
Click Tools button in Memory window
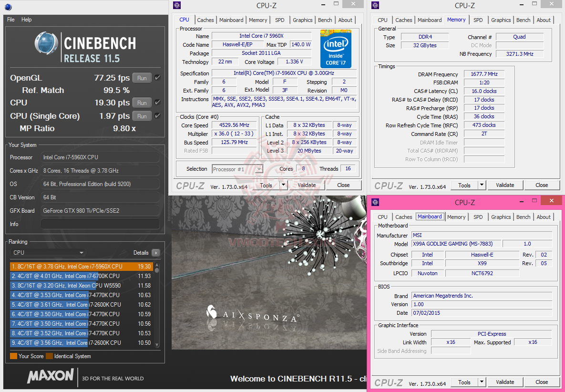coord(464,185)
